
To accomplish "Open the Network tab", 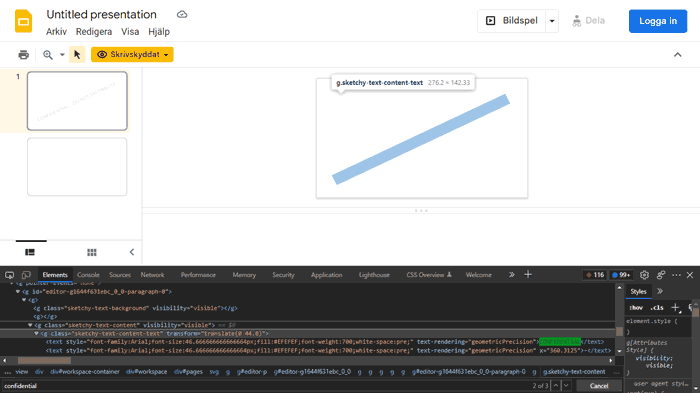I will click(152, 275).
